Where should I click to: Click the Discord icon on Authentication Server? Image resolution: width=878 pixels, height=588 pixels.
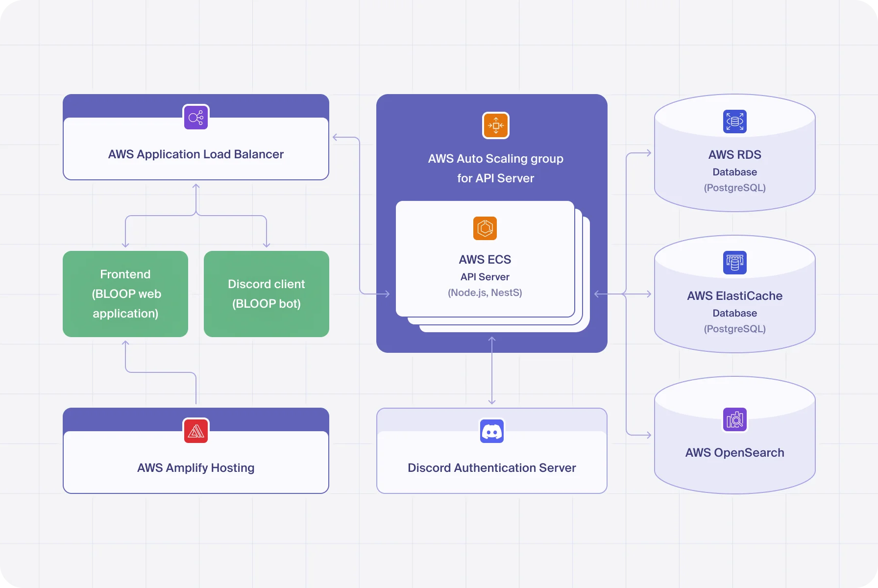pos(491,431)
